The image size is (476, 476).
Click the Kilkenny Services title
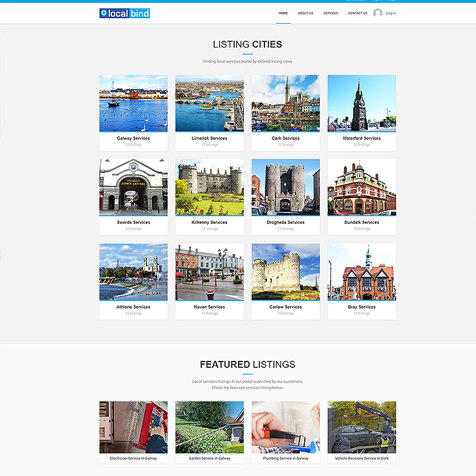tap(209, 223)
